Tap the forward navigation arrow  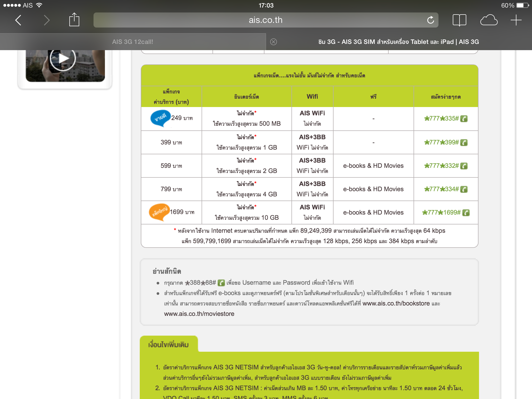(x=46, y=20)
